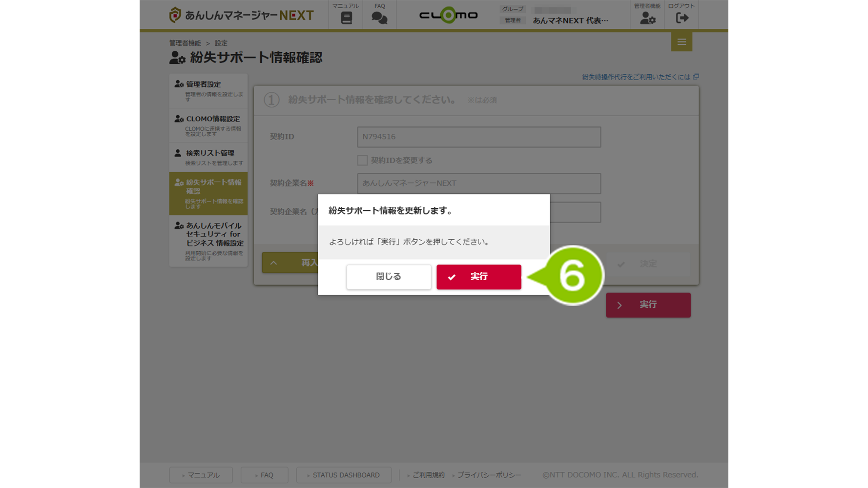This screenshot has width=868, height=488.
Task: Click the large 紛失サポート情報確認 heading icon
Action: [x=177, y=58]
